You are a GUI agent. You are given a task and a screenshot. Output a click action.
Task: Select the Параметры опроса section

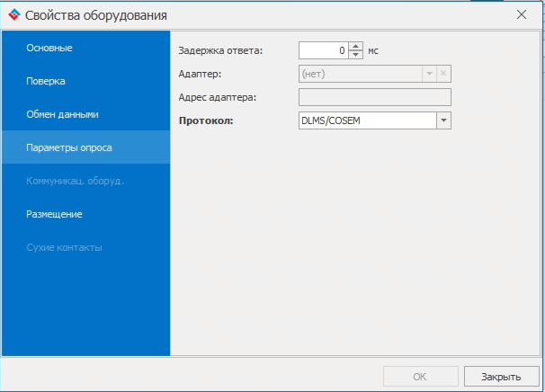69,147
